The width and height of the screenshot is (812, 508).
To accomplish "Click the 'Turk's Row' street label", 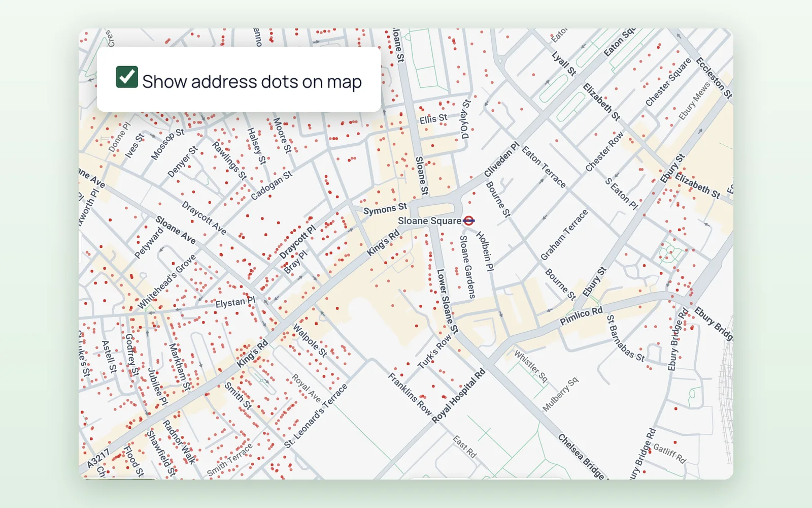I will 434,352.
